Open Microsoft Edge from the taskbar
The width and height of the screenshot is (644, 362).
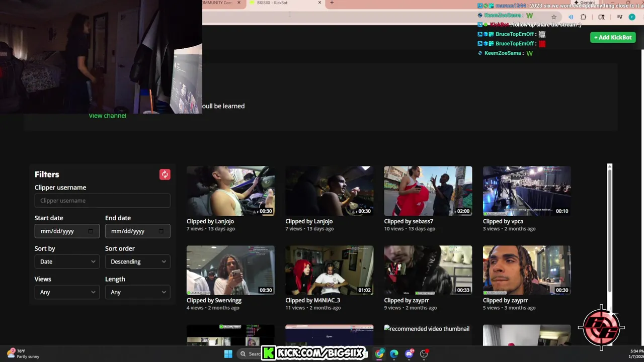[394, 354]
